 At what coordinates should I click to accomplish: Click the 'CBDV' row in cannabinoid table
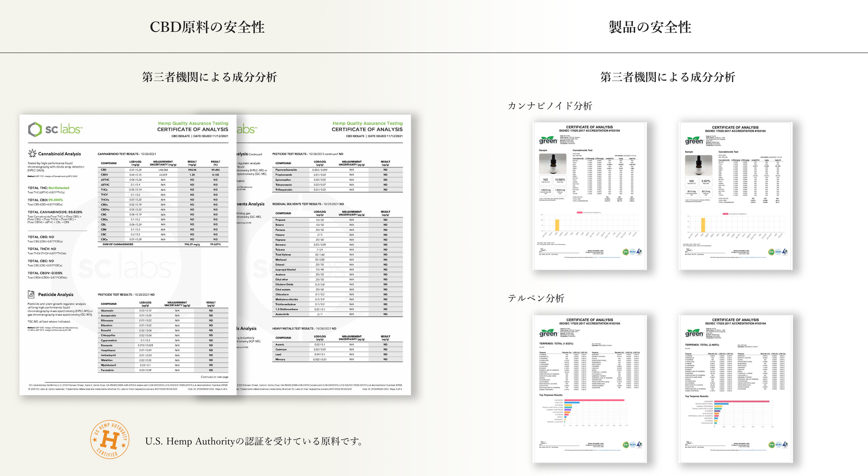[x=163, y=175]
